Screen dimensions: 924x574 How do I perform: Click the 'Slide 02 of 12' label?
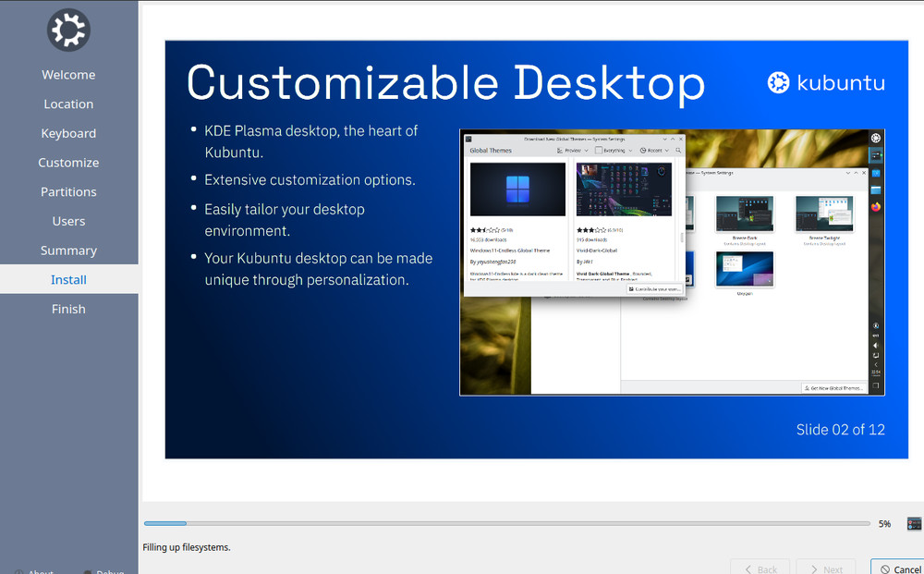click(840, 430)
